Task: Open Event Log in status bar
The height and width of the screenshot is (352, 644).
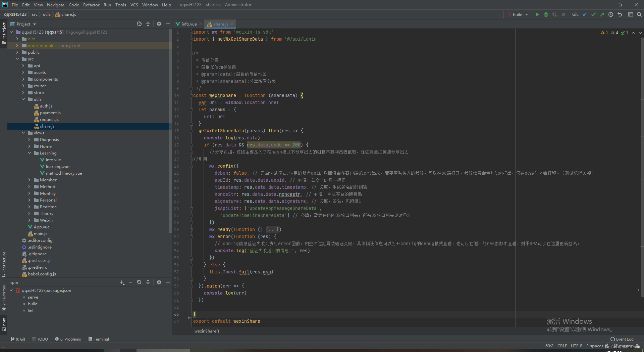Action: (x=622, y=339)
